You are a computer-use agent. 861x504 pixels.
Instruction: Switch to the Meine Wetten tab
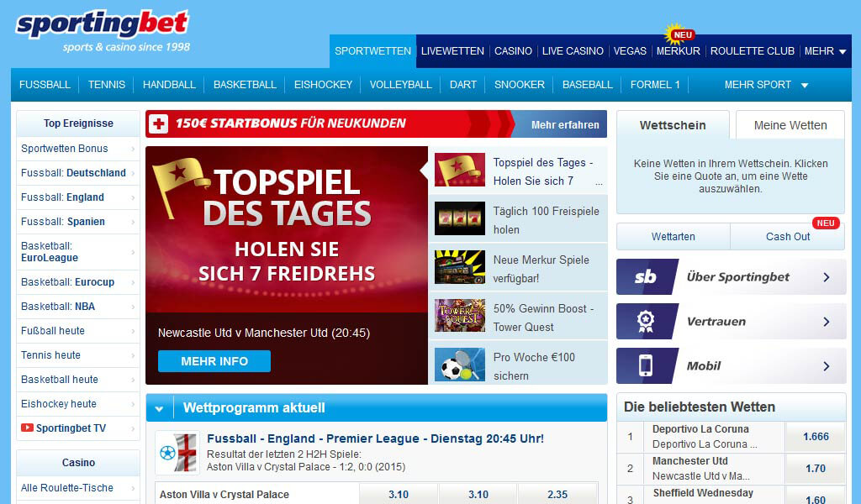click(790, 125)
